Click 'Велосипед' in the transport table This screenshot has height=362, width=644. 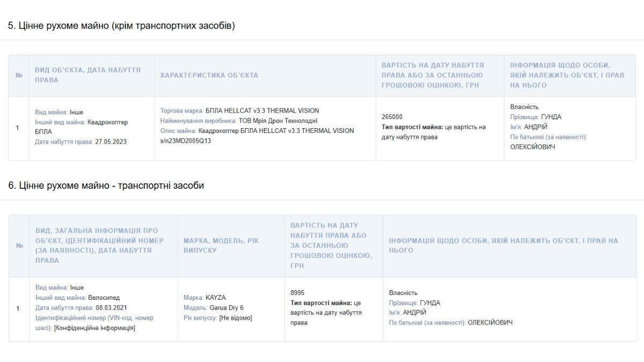click(x=104, y=298)
